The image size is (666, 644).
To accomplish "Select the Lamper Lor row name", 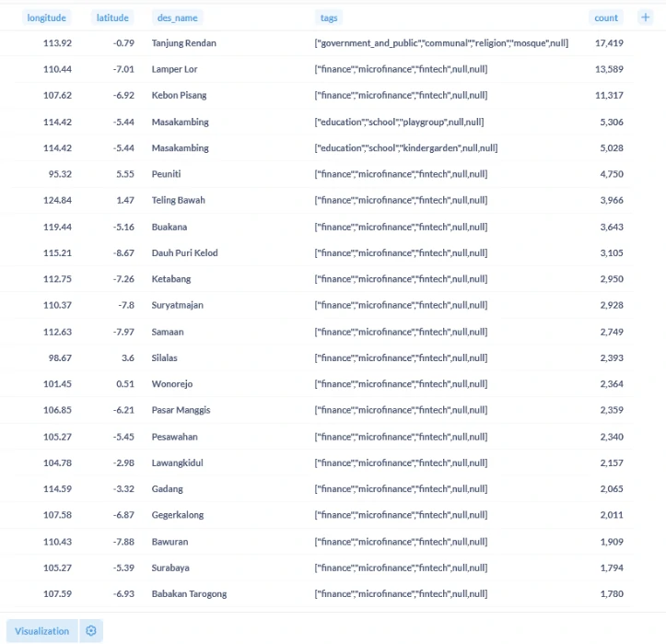I will (174, 69).
